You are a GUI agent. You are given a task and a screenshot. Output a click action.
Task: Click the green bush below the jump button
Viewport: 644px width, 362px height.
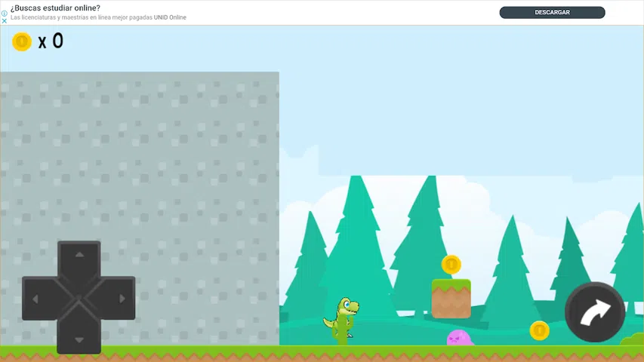coord(632,340)
